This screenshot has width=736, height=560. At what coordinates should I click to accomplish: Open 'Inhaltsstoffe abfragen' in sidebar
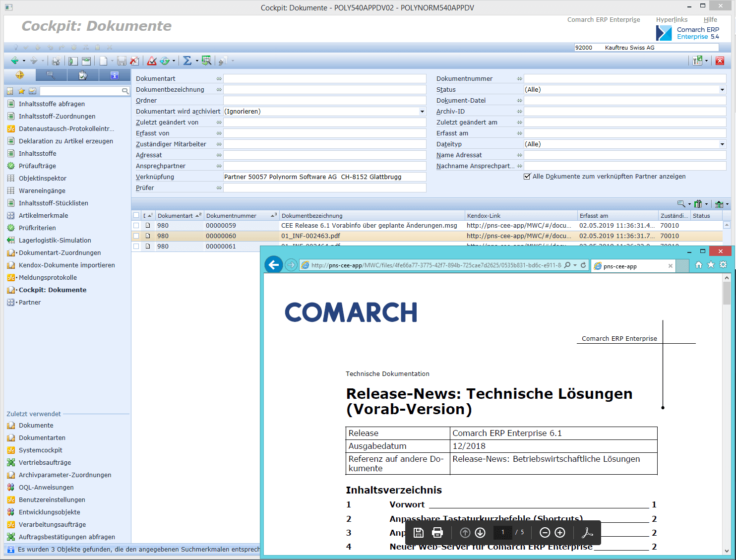[x=52, y=104]
